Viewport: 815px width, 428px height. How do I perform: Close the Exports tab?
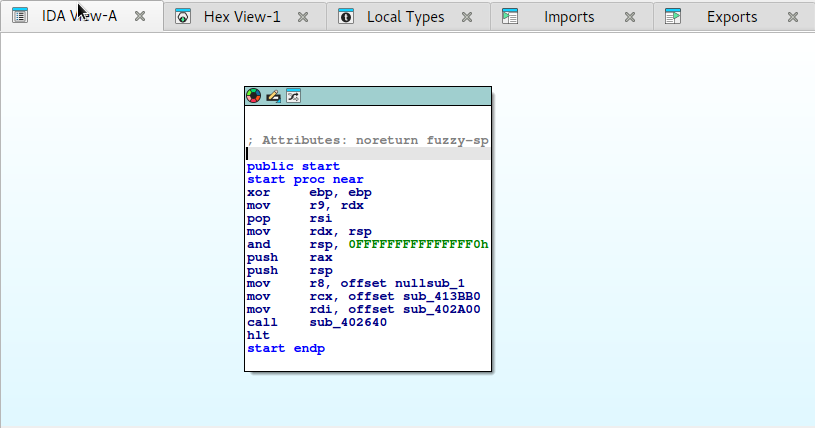[x=793, y=17]
